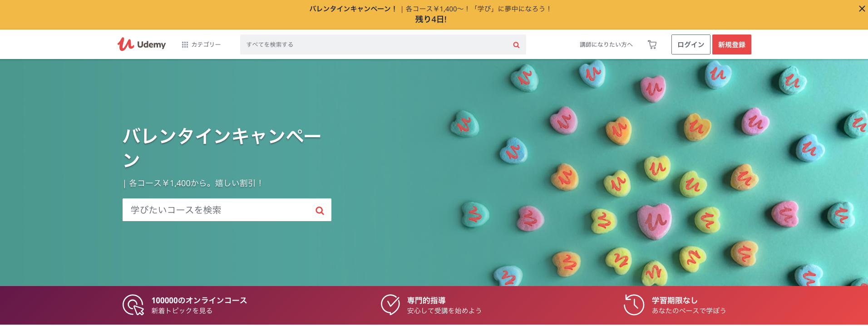
Task: Open the shopping cart icon
Action: (x=652, y=44)
